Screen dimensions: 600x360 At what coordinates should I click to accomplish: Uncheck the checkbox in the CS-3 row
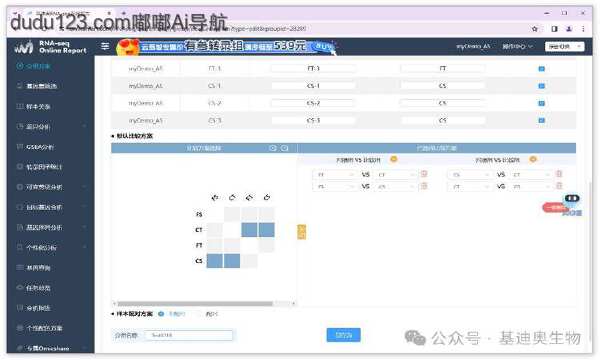(541, 121)
